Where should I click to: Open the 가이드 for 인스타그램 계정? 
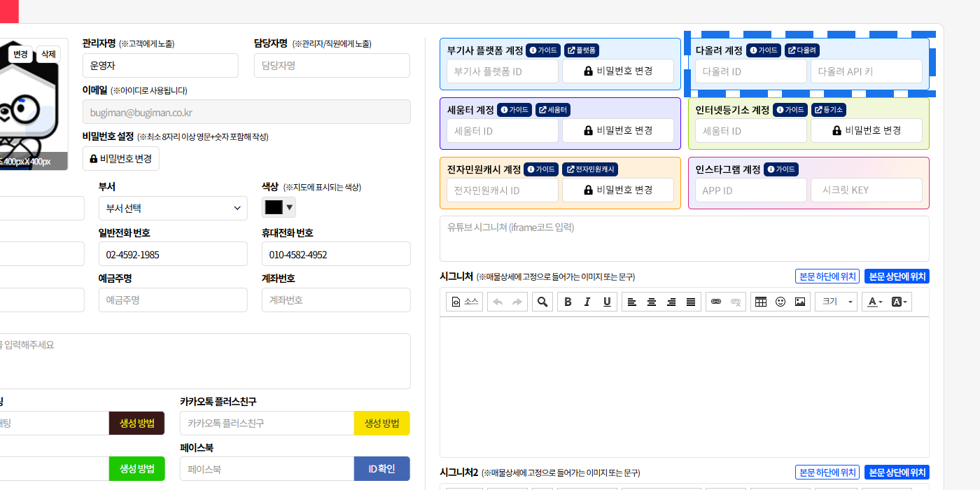tap(781, 169)
